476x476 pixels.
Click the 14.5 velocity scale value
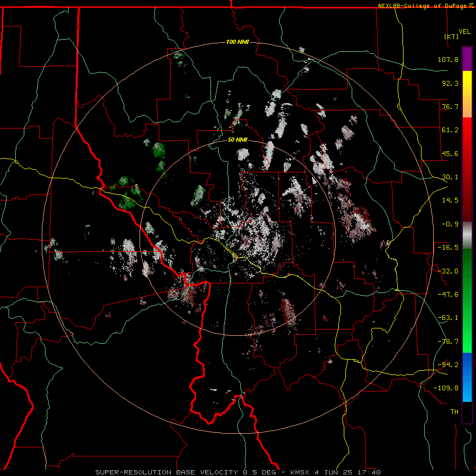click(x=450, y=200)
